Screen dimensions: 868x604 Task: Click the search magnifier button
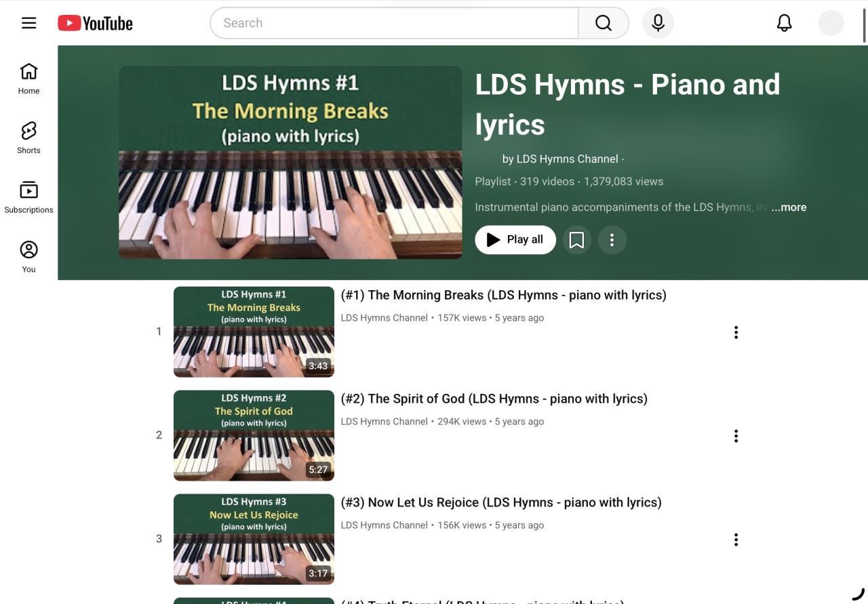pos(604,23)
